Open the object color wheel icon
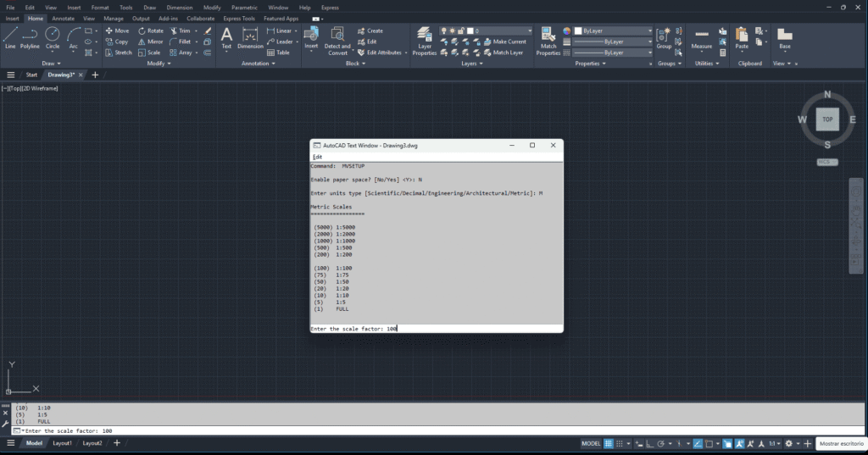The width and height of the screenshot is (868, 455). point(566,31)
